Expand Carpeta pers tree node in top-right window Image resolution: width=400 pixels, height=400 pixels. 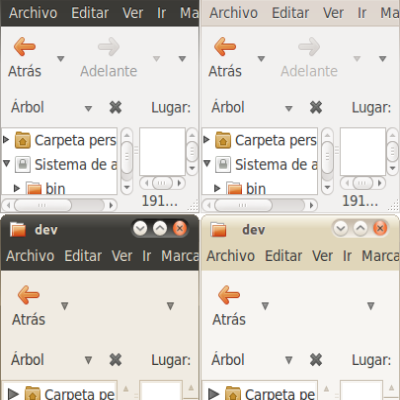pyautogui.click(x=206, y=139)
